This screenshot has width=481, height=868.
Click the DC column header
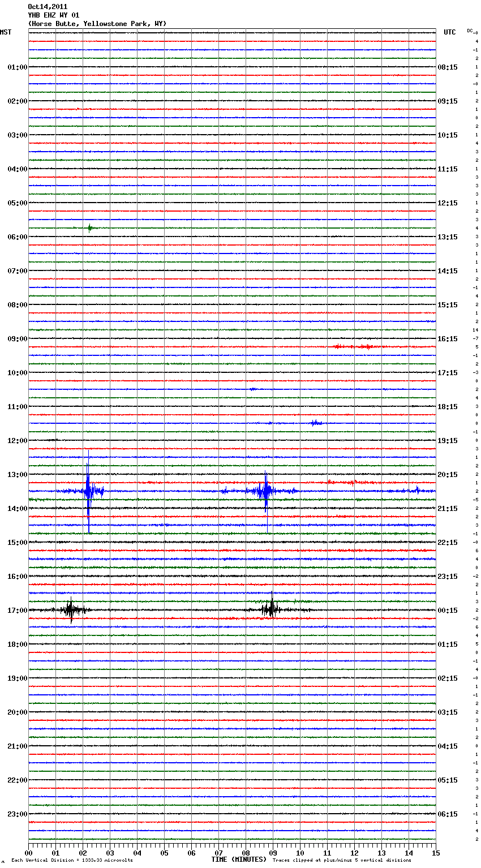pyautogui.click(x=470, y=31)
